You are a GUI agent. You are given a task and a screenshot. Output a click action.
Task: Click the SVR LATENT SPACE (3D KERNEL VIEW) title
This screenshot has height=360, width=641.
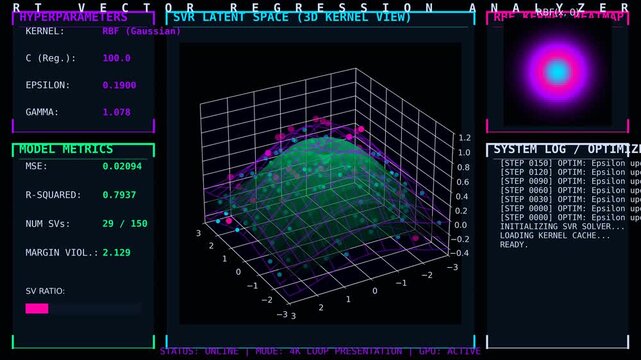(x=292, y=17)
